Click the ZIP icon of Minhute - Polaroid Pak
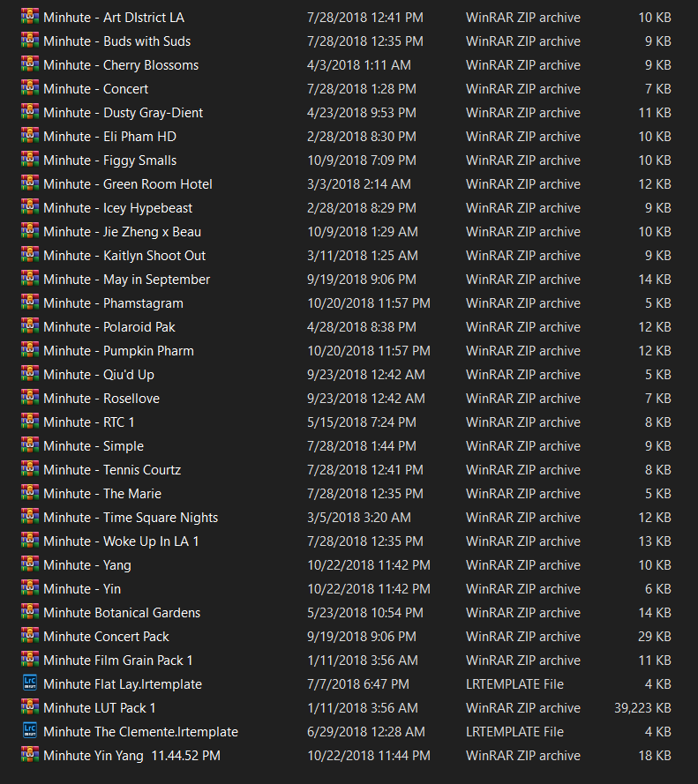This screenshot has height=784, width=698. tap(30, 326)
